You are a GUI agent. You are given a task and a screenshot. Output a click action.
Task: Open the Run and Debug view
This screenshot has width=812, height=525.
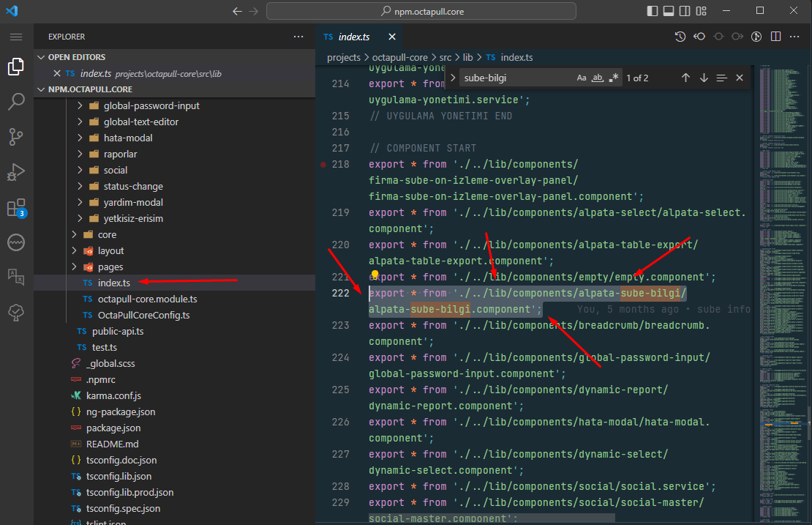(16, 172)
